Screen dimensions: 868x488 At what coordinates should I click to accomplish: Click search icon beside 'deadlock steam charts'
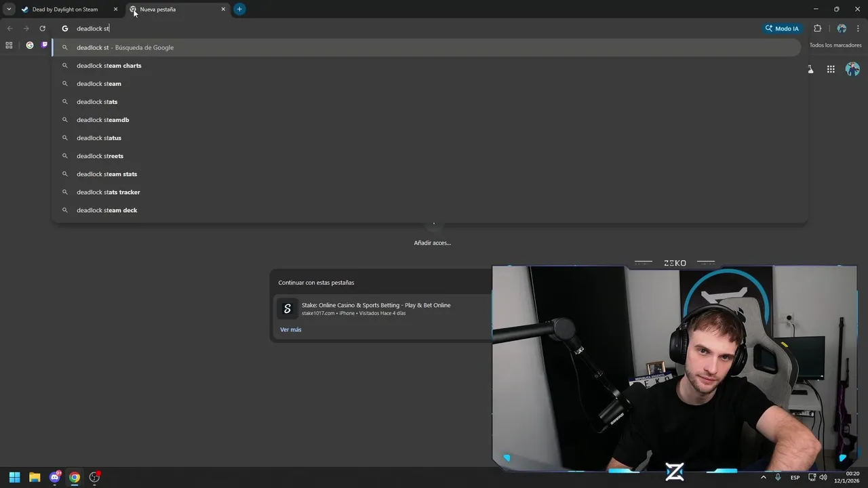tap(65, 66)
